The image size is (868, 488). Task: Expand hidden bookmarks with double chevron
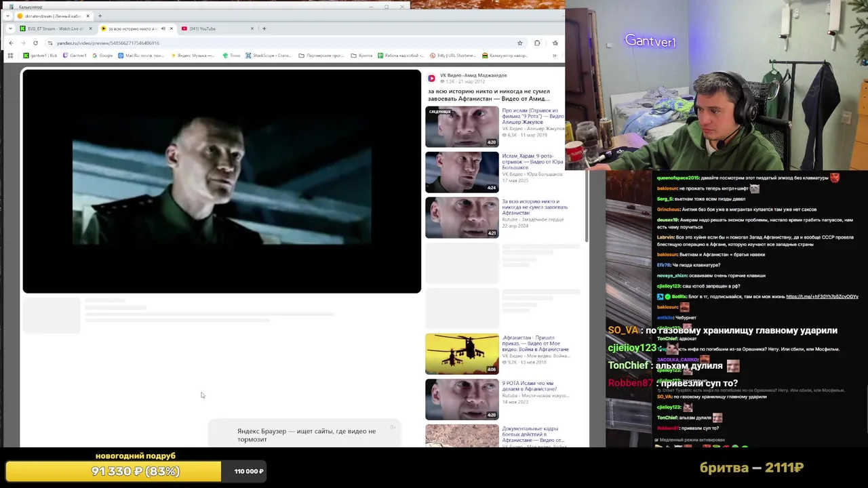[x=555, y=56]
